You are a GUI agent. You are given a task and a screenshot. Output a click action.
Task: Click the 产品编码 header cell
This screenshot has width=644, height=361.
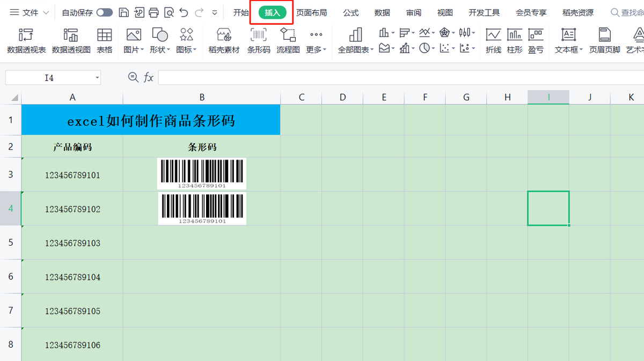click(72, 146)
